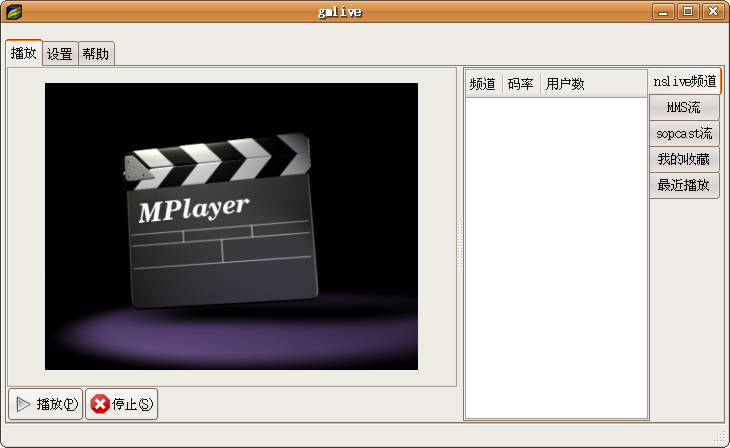Click the 播放(P) play button
Viewport: 730px width, 448px height.
tap(46, 404)
